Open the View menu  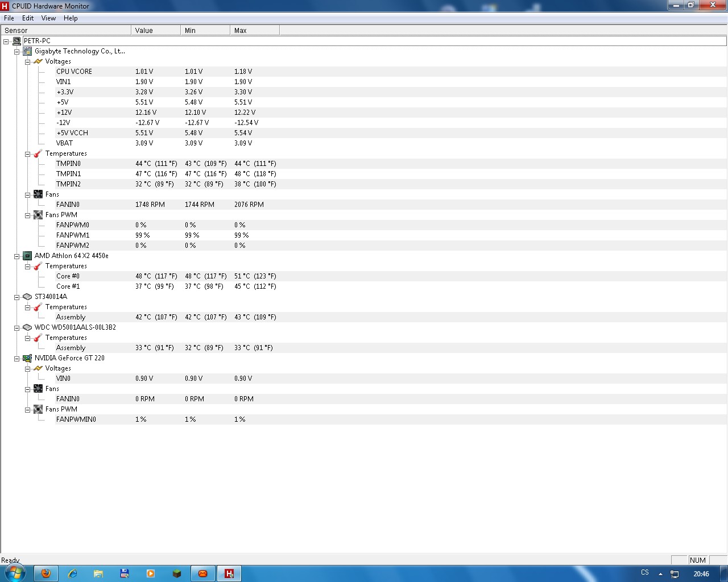coord(48,18)
